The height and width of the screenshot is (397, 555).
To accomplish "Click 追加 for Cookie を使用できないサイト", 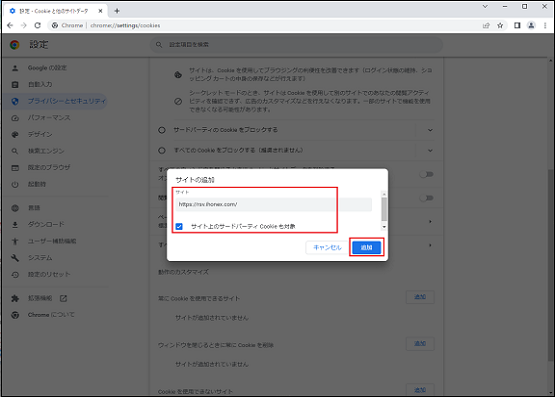I will [420, 390].
